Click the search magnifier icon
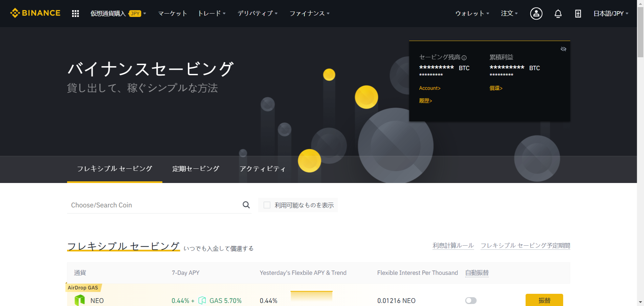 tap(246, 205)
